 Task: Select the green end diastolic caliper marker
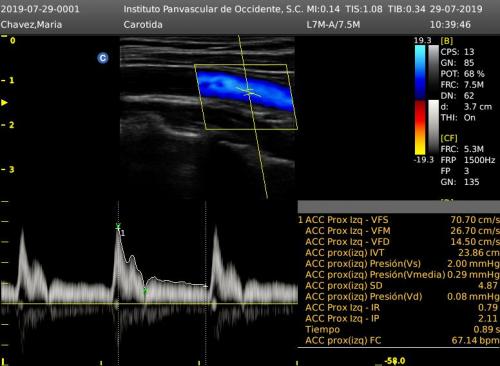[x=145, y=291]
